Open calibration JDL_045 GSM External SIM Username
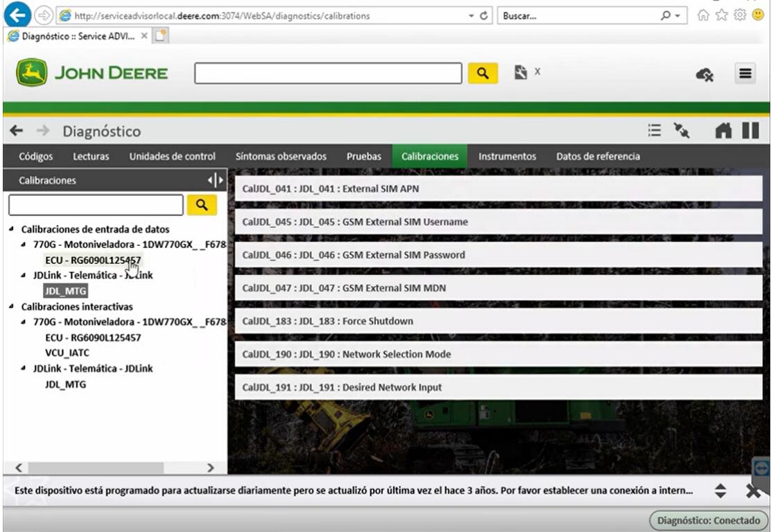771x532 pixels. click(499, 222)
